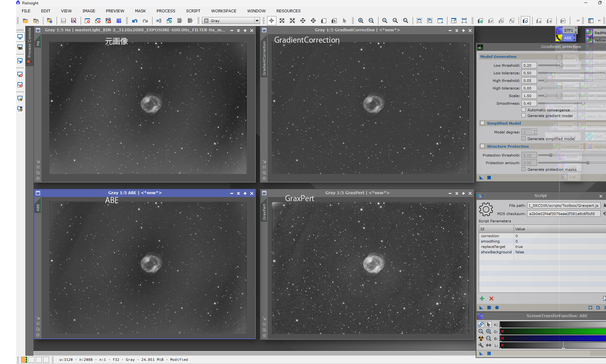Screen dimensions: 606x364
Task: Open the PROCESS menu
Action: point(166,11)
